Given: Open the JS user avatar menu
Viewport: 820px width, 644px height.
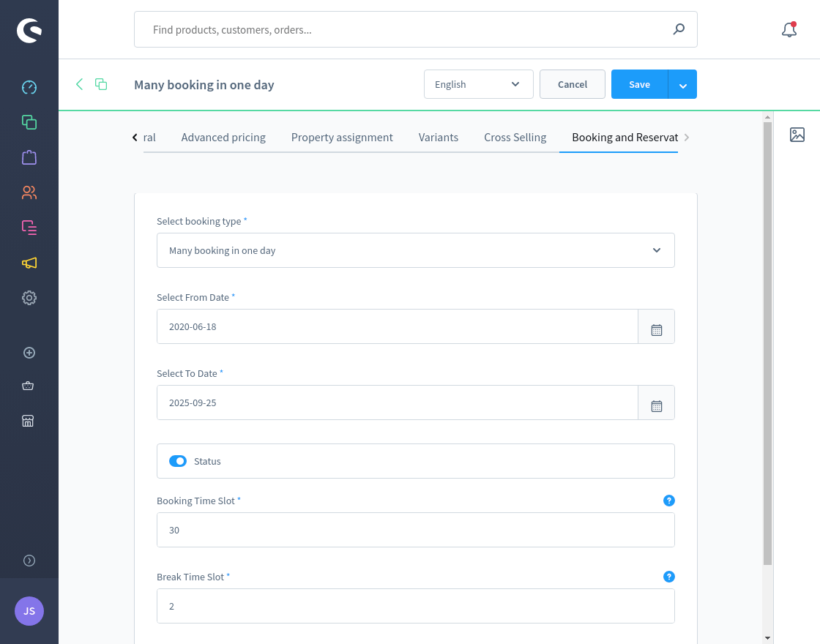Looking at the screenshot, I should [29, 611].
